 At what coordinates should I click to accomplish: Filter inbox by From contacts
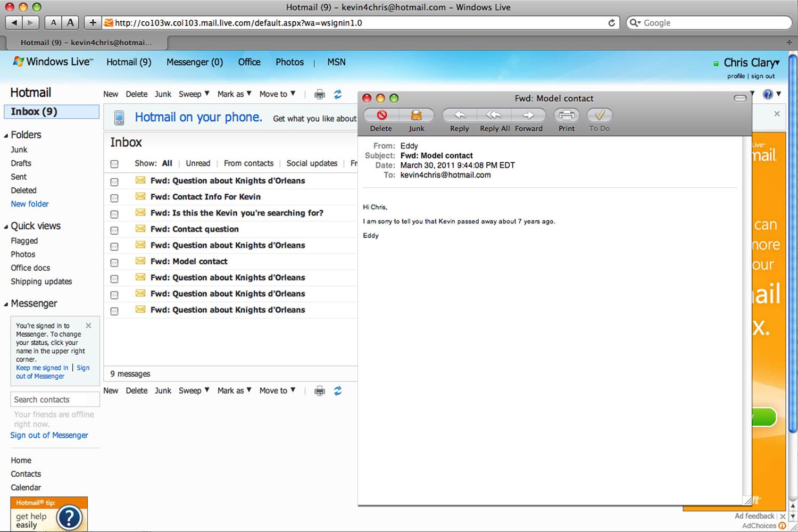(248, 163)
